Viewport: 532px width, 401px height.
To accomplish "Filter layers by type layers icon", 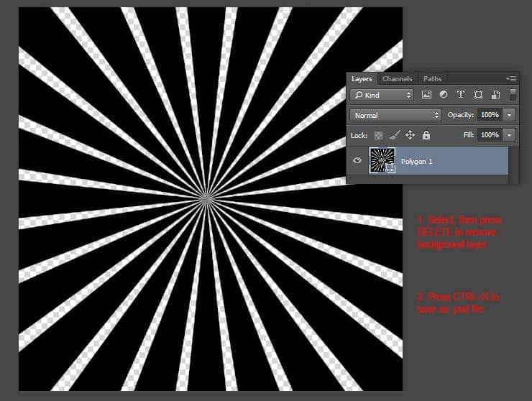I will [460, 95].
